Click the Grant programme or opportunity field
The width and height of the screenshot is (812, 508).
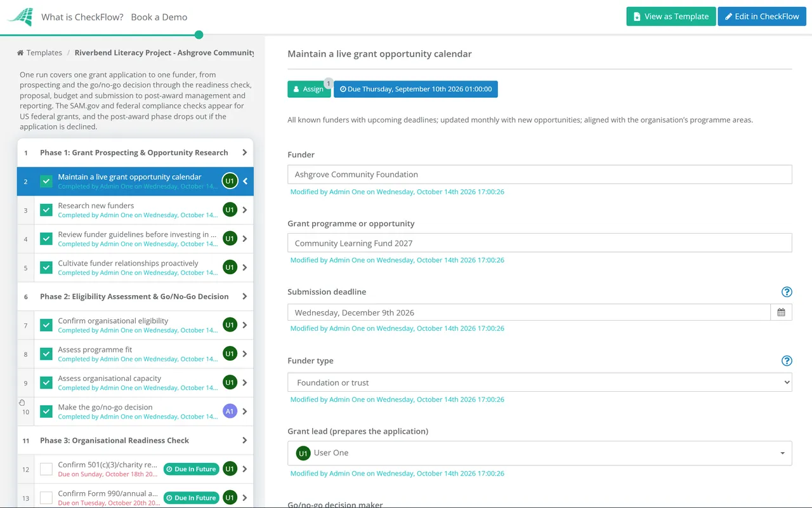click(x=540, y=243)
